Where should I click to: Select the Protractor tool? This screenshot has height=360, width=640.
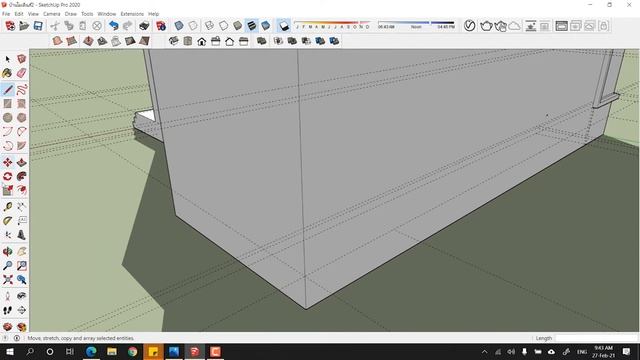point(8,221)
